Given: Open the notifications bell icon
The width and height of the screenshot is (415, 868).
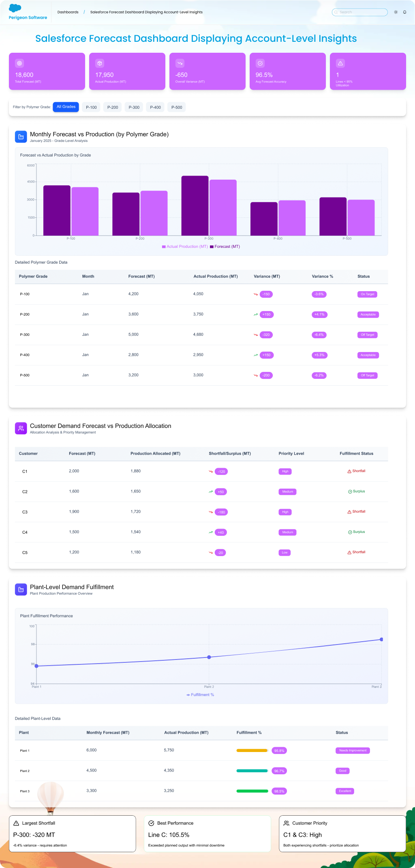Looking at the screenshot, I should click(404, 12).
